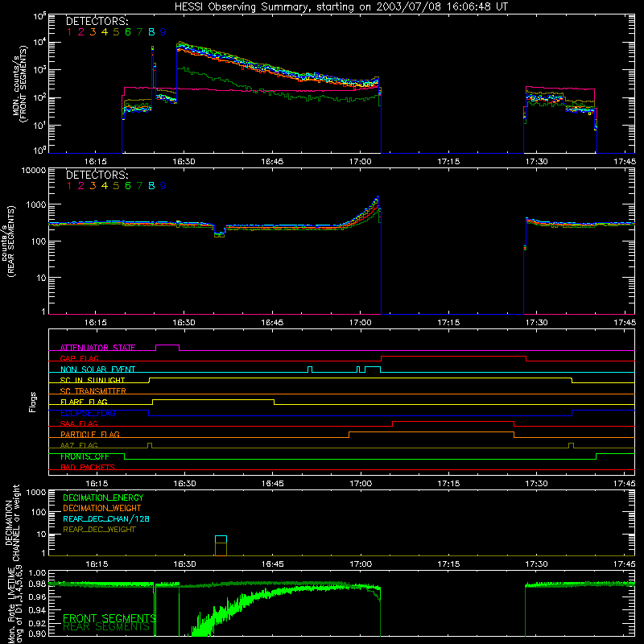644x644 pixels.
Task: Select the FLARE_FLAG label
Action: click(84, 402)
